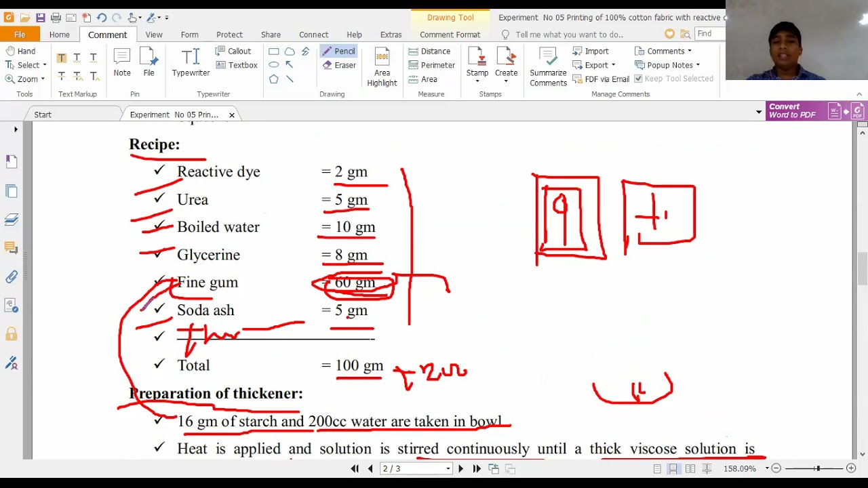Click Convert Word to PDF banner
This screenshot has height=488, width=868.
click(816, 111)
